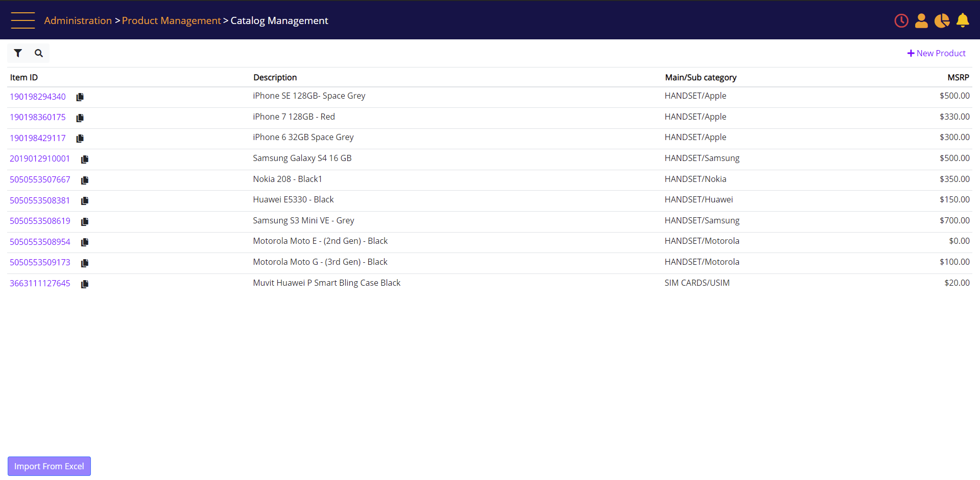Open item ID 190198360175
This screenshot has height=480, width=980.
coord(38,117)
